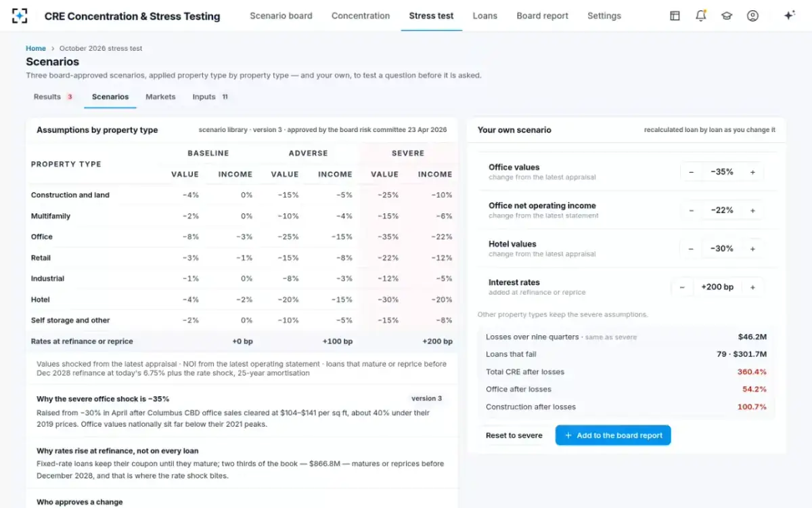Switch to the Results sub-tab
The width and height of the screenshot is (812, 508).
[53, 97]
